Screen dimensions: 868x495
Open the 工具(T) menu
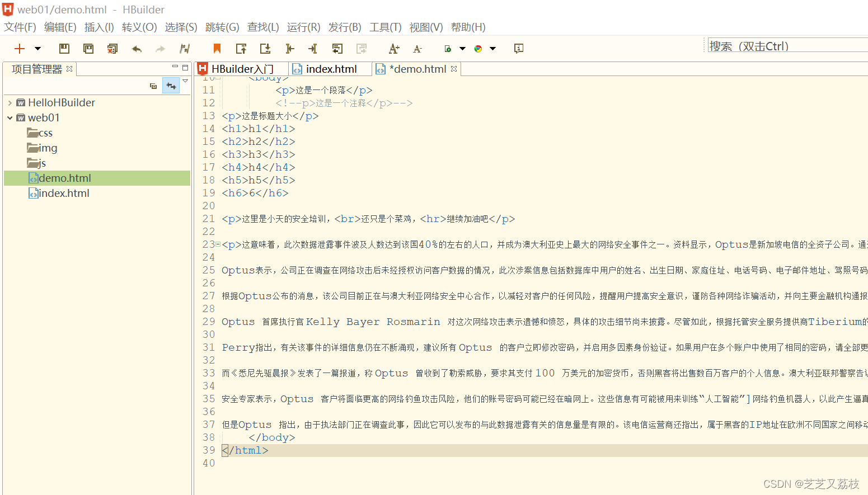pos(386,27)
